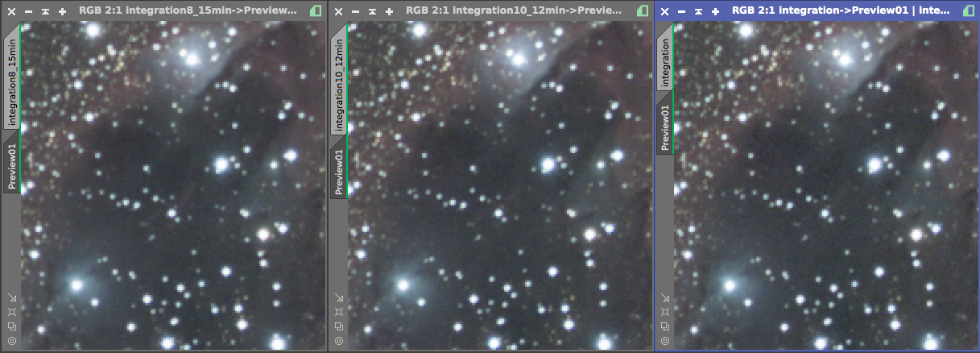Click green document icon in the active integration window

(969, 11)
